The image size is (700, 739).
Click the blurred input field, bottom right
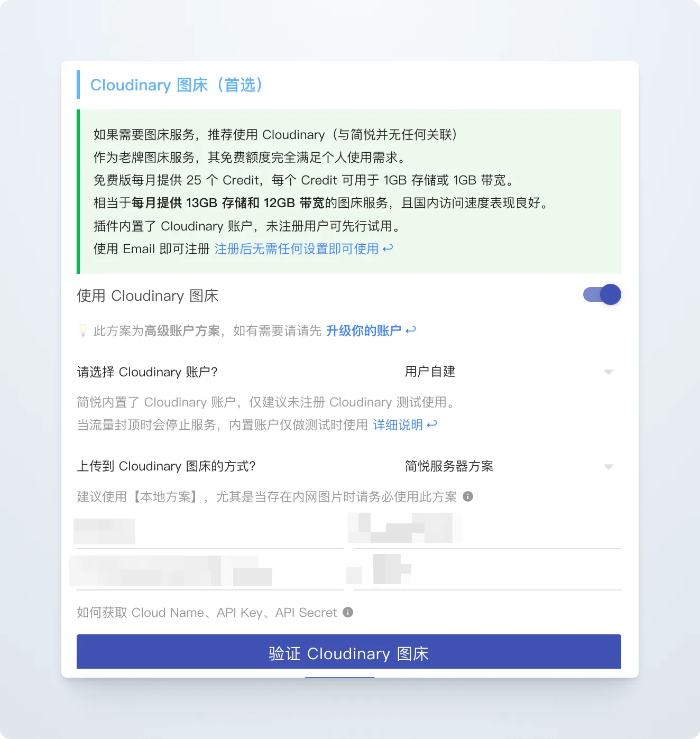(x=487, y=574)
